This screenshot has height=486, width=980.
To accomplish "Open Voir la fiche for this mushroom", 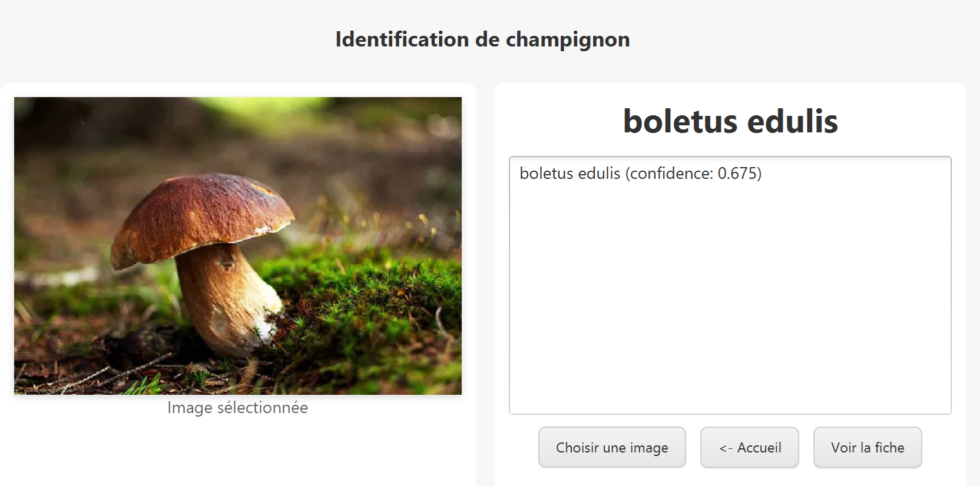I will point(868,448).
